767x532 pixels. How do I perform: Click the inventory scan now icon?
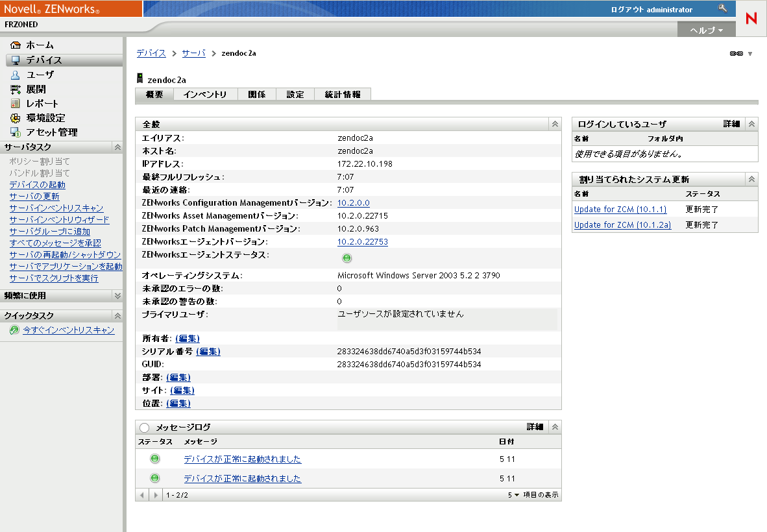coord(15,330)
